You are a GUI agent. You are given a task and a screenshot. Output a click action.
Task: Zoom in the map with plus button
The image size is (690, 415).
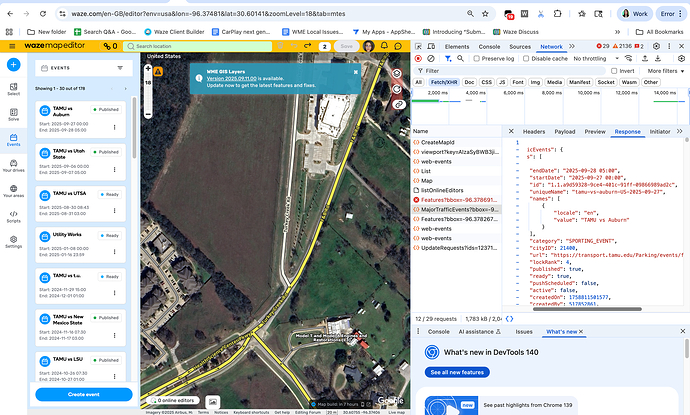(x=148, y=69)
